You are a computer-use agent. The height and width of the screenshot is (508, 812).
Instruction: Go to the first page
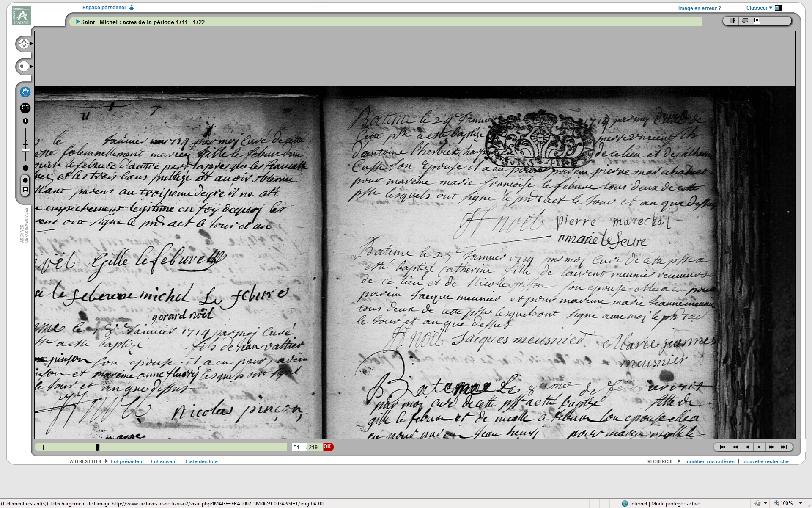(x=722, y=447)
